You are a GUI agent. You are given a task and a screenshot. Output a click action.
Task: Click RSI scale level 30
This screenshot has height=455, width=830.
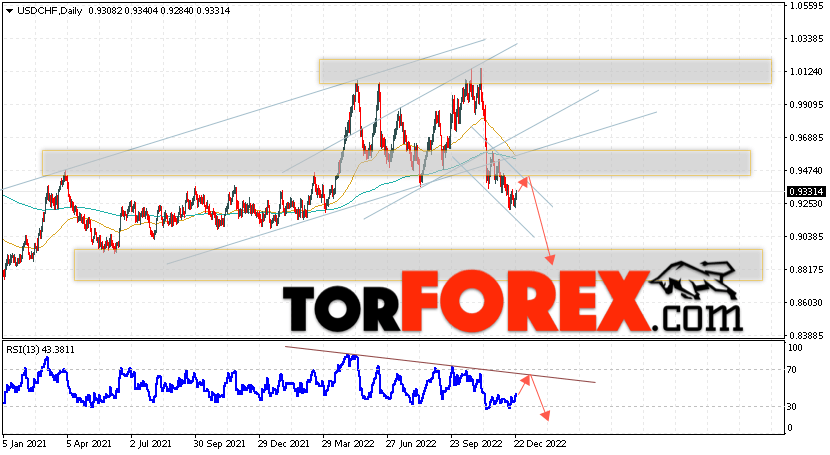(792, 407)
